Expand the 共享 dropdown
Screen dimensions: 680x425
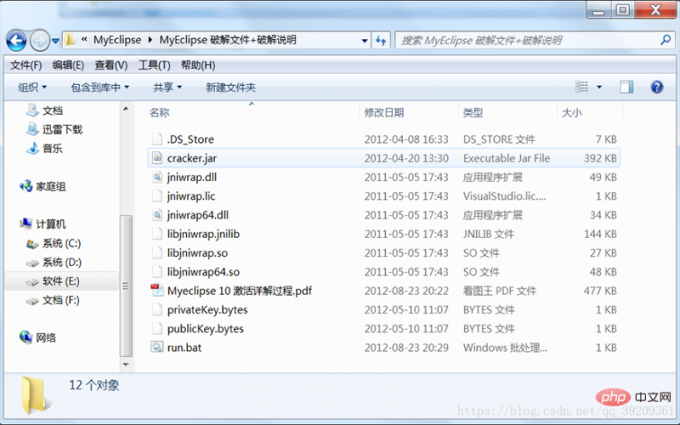click(167, 87)
